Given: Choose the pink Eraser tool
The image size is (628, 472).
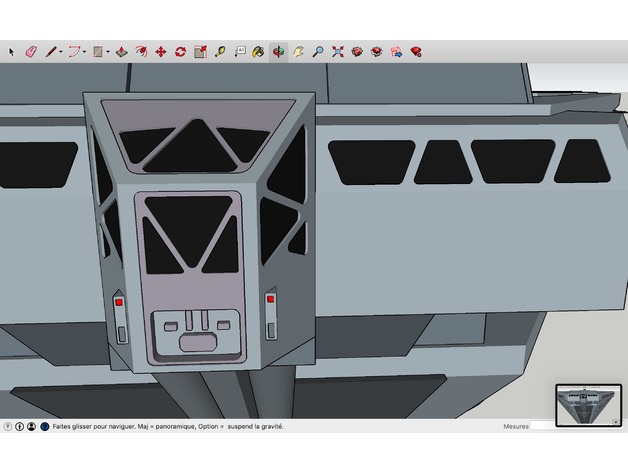Looking at the screenshot, I should tap(31, 51).
